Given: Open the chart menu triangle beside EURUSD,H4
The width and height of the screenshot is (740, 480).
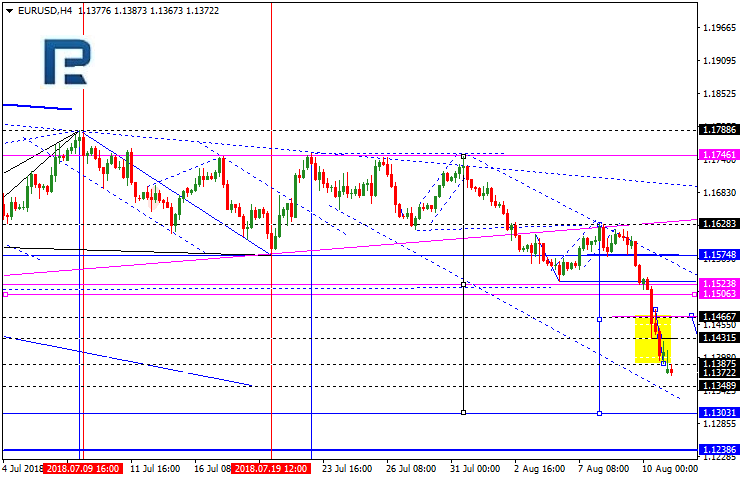Looking at the screenshot, I should [9, 11].
